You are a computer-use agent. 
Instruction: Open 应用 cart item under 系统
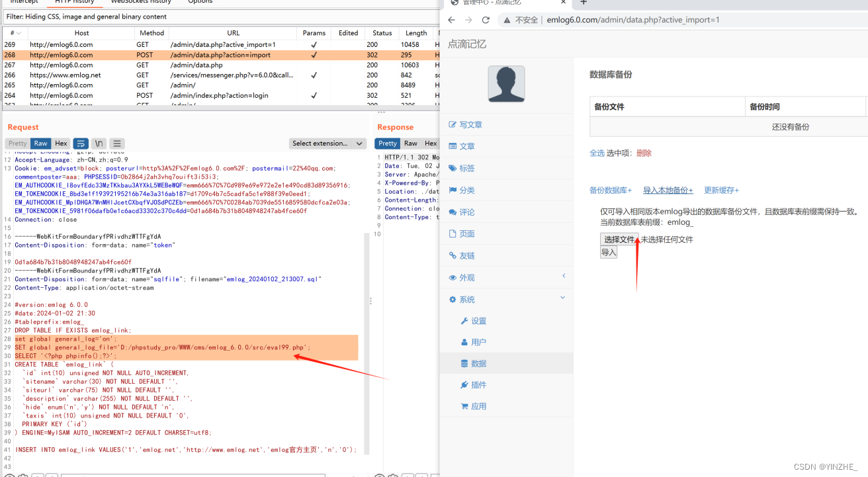[x=474, y=406]
